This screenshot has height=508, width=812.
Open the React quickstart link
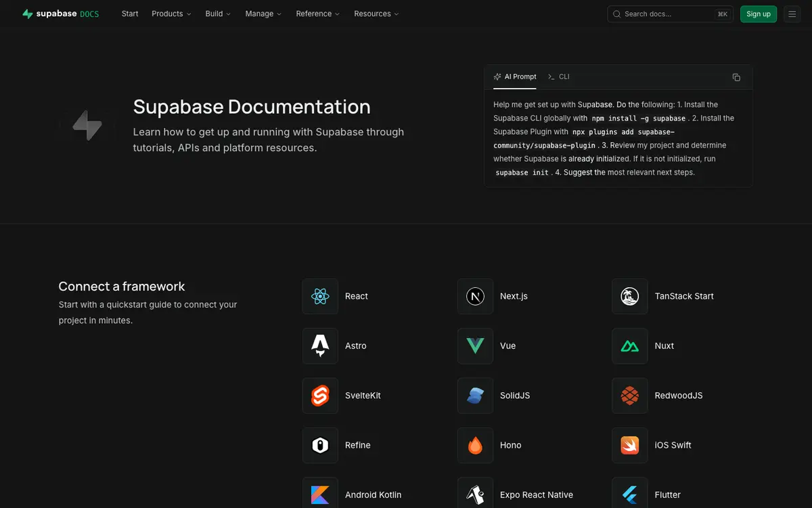[x=357, y=296]
